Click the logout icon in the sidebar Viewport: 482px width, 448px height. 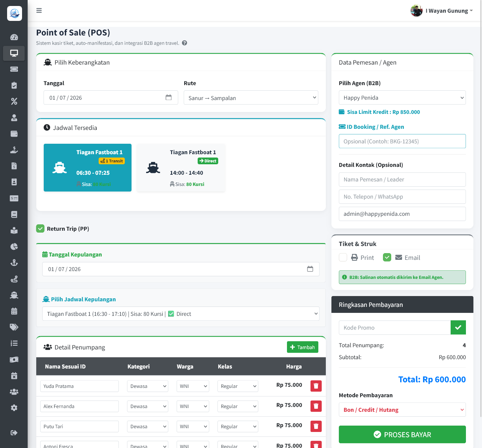tap(14, 433)
